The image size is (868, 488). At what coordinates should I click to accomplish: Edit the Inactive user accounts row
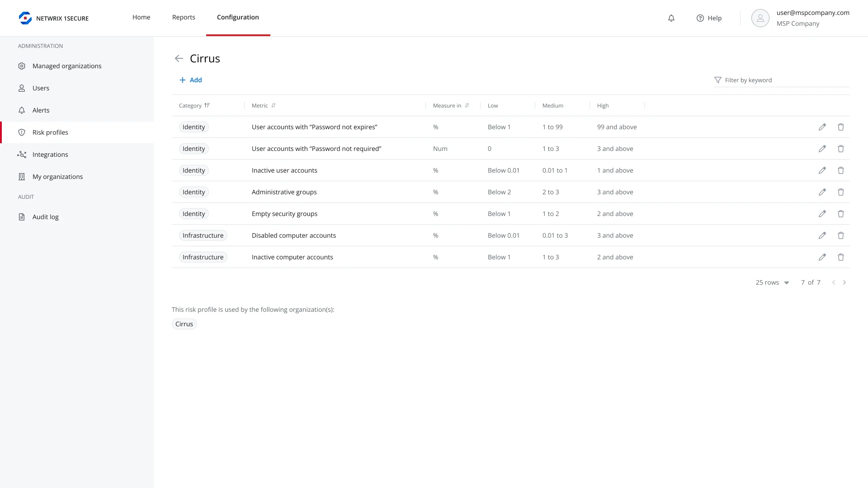click(x=822, y=170)
